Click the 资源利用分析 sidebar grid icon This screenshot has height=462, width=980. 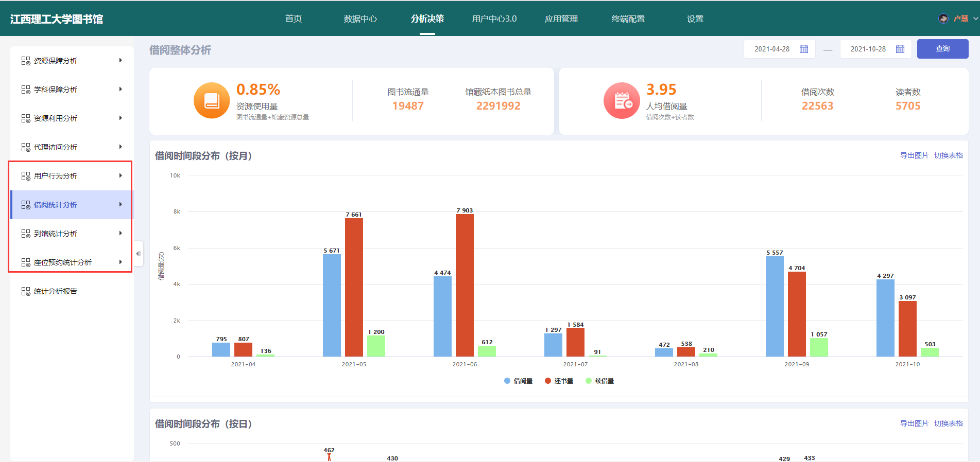coord(26,118)
